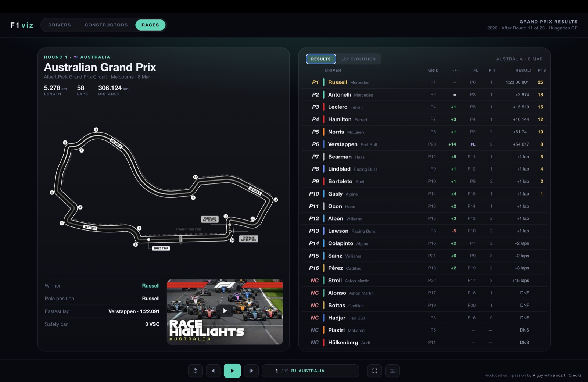This screenshot has width=588, height=382.
Task: Select turn 9 marker on the circuit map
Action: [193, 197]
